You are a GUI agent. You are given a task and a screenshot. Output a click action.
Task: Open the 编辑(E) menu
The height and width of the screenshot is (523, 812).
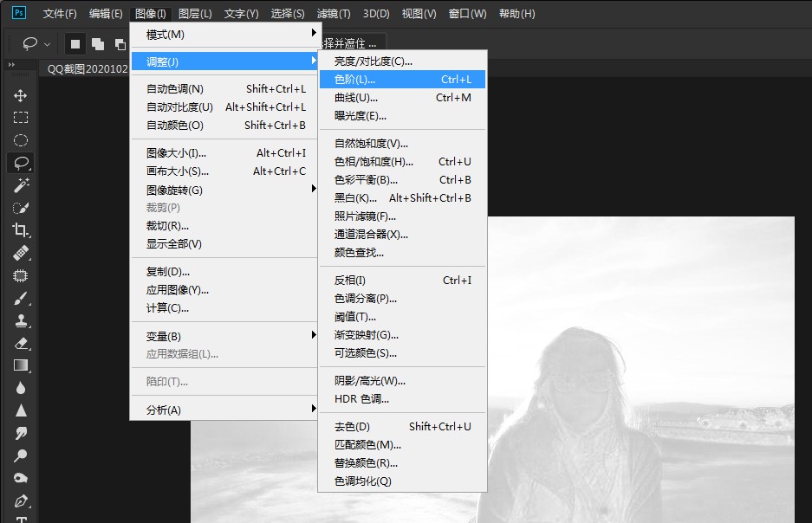coord(106,14)
